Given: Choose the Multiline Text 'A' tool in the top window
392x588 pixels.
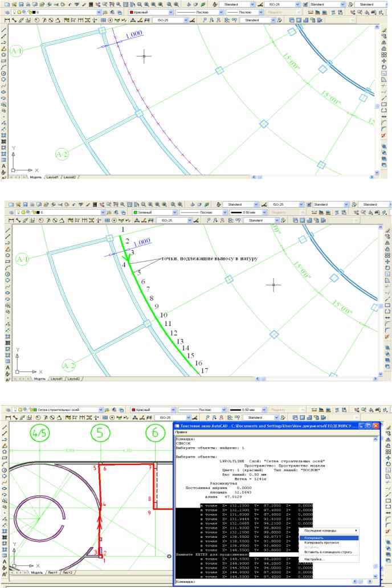Looking at the screenshot, I should tap(4, 166).
